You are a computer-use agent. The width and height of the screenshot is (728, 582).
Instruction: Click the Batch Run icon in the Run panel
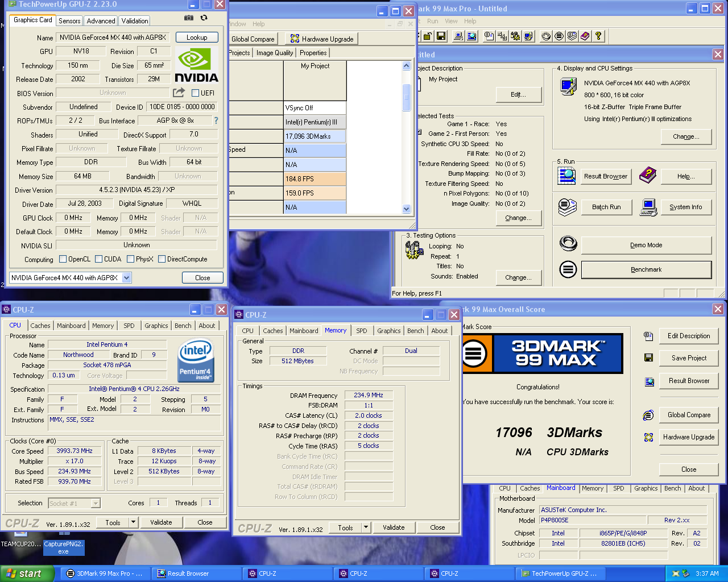pyautogui.click(x=567, y=207)
